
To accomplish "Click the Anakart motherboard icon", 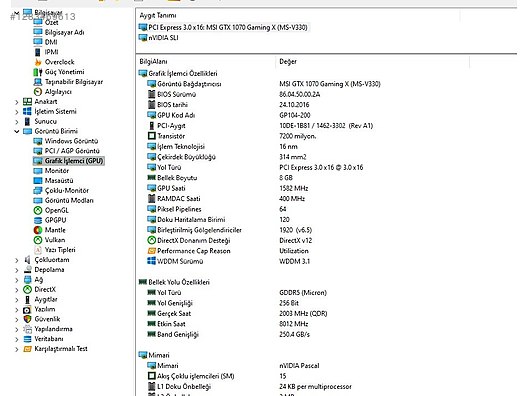I will point(27,101).
